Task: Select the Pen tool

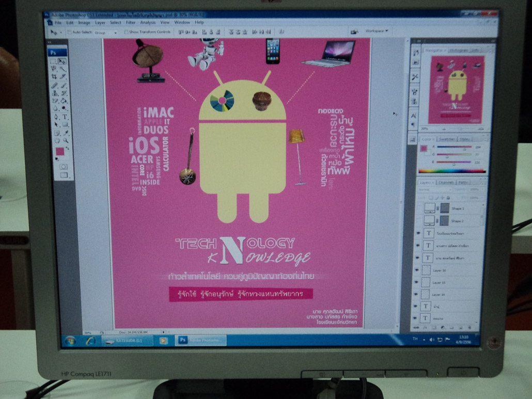Action: tap(56, 117)
